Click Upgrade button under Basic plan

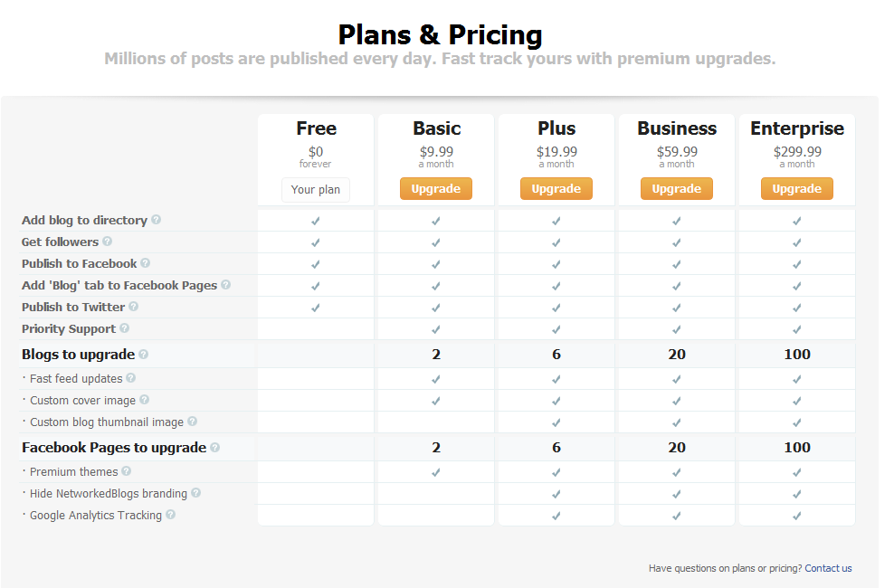click(435, 188)
